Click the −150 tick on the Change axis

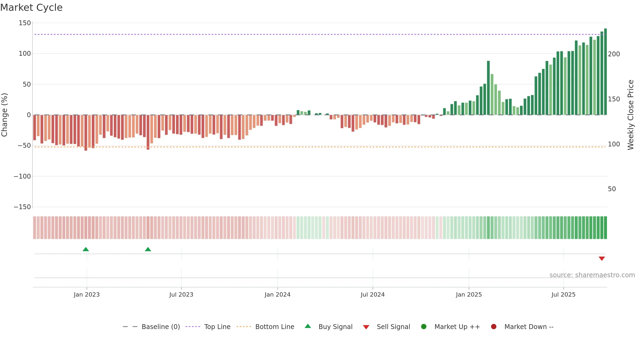(22, 207)
